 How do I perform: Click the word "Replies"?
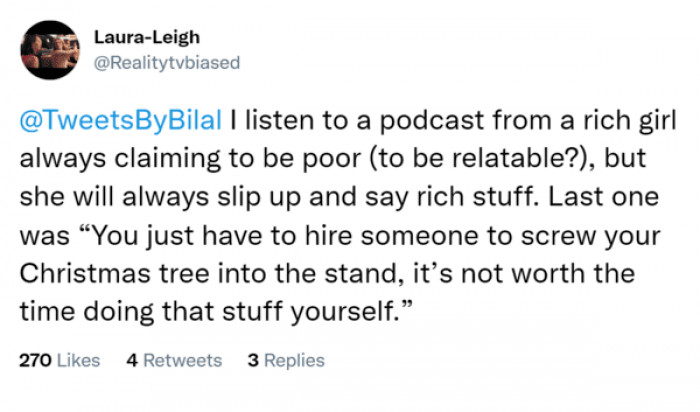295,361
